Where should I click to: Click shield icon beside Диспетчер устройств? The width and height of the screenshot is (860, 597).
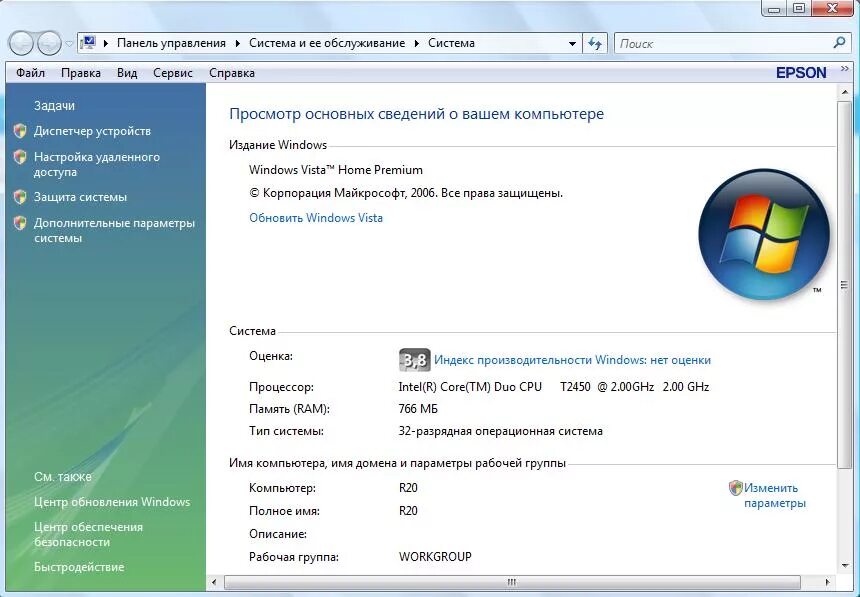tap(20, 131)
